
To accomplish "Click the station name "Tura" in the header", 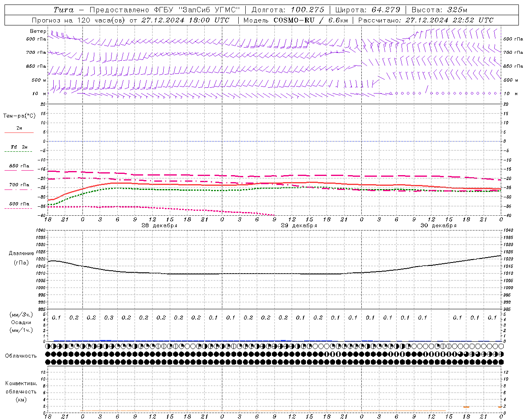I will [64, 10].
